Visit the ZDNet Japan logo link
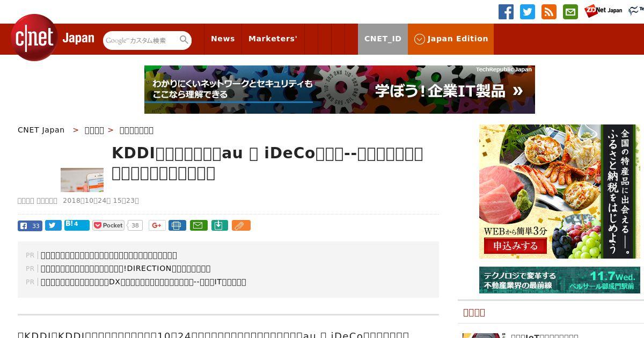 click(603, 11)
